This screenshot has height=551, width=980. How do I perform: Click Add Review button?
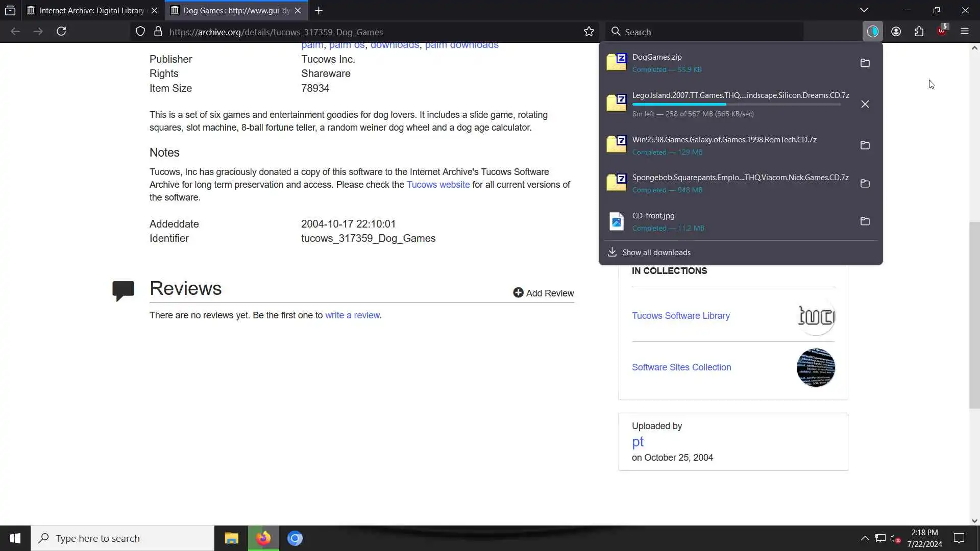(543, 293)
